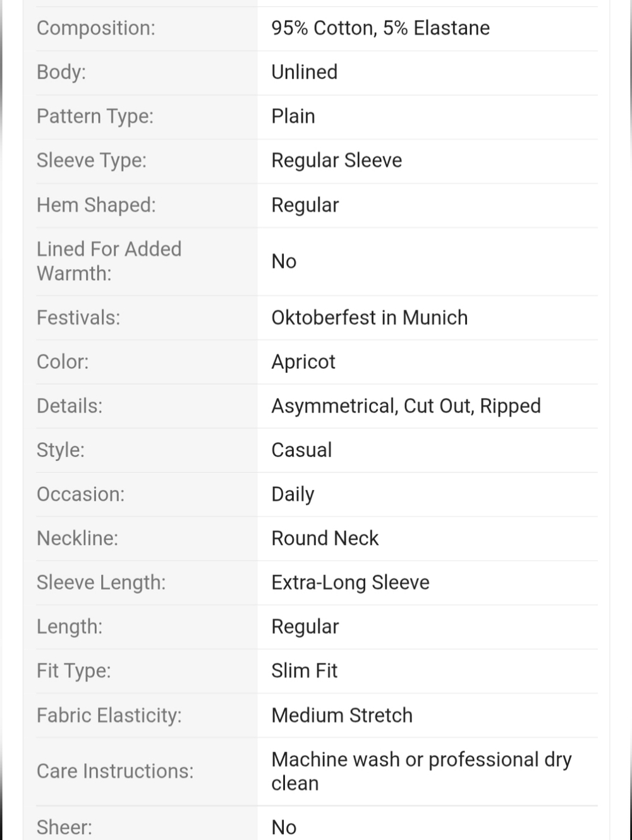
Task: Select the Composition label
Action: tap(95, 28)
